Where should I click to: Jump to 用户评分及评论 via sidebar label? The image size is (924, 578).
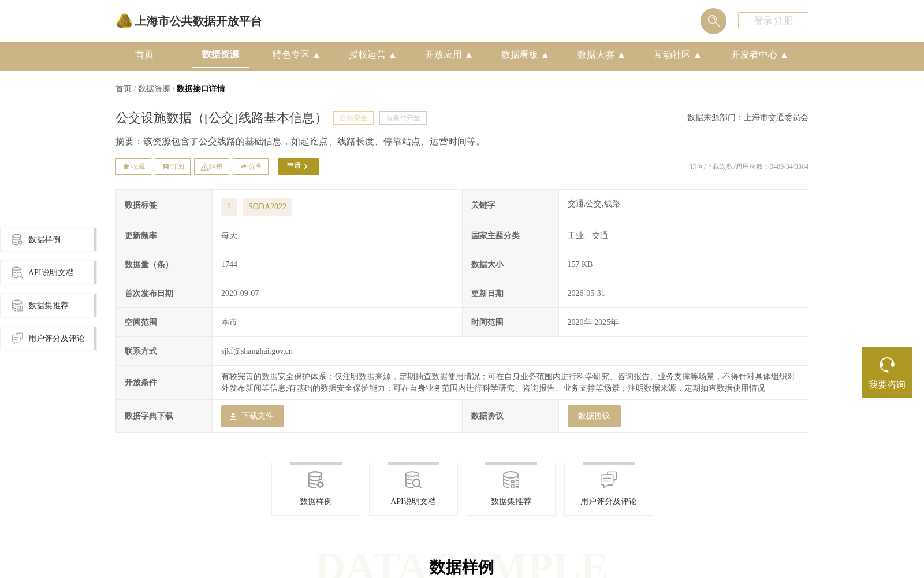[57, 338]
